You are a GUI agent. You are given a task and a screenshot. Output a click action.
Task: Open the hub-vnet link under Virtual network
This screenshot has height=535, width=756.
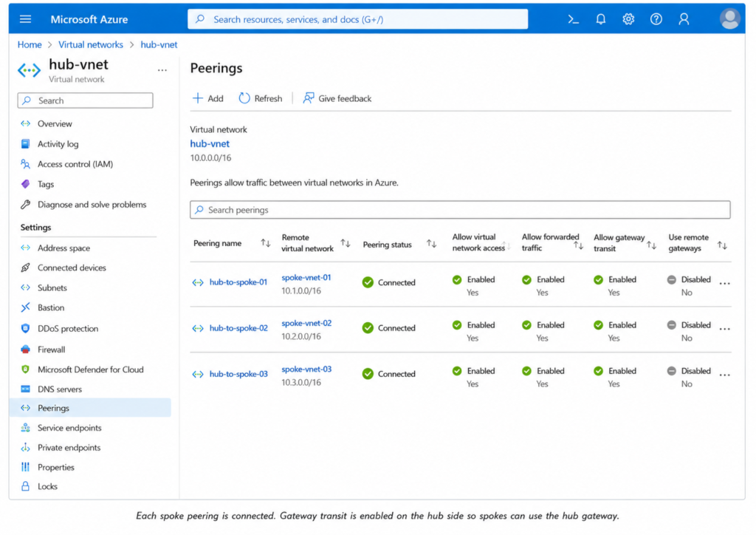210,144
